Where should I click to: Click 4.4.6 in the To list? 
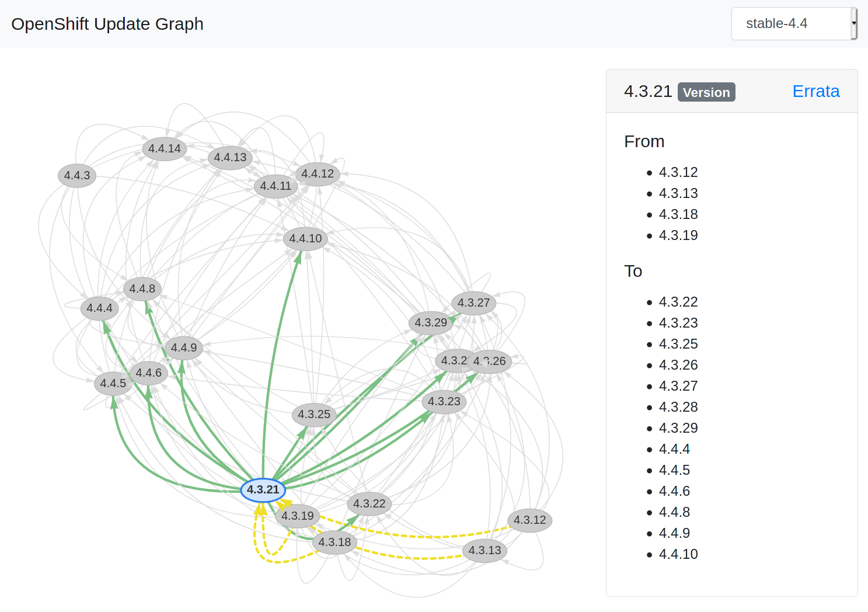pos(674,491)
